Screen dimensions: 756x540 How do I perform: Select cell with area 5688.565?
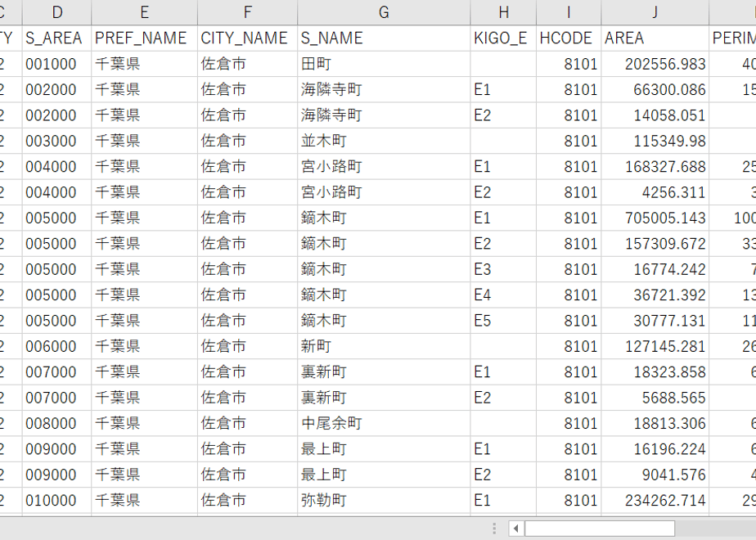(655, 398)
